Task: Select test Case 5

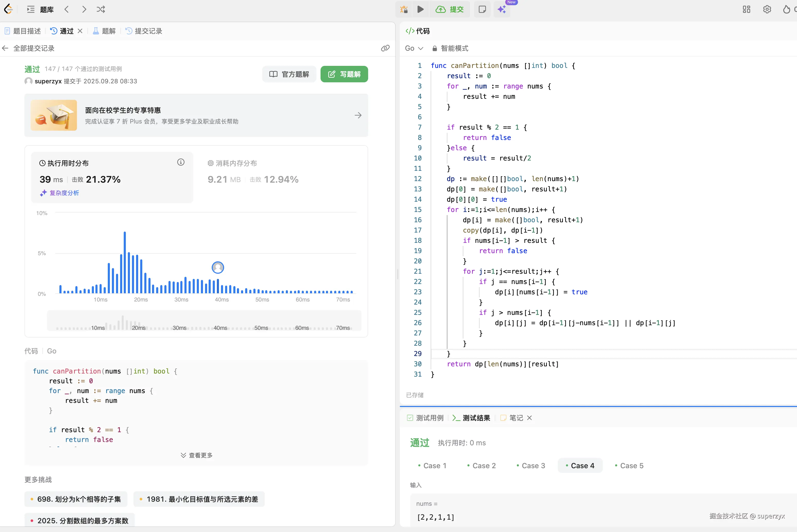Action: pyautogui.click(x=629, y=466)
